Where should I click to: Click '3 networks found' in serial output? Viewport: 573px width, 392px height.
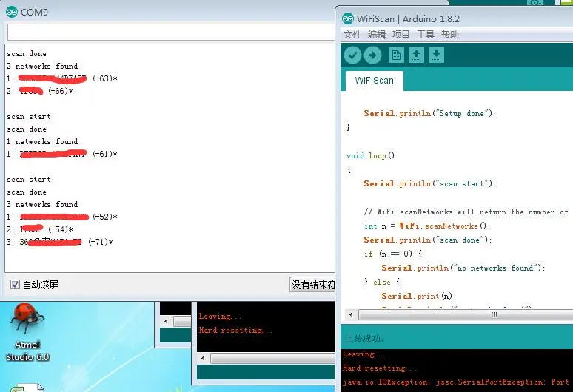click(x=42, y=204)
